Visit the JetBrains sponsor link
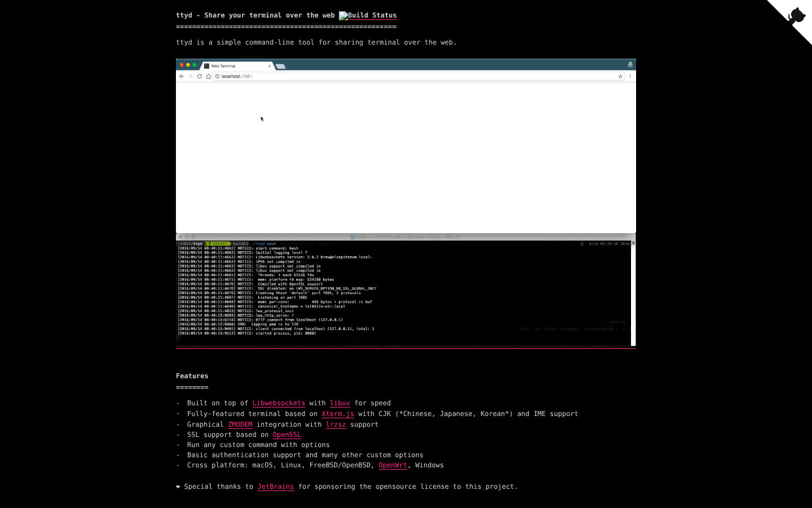 (276, 487)
